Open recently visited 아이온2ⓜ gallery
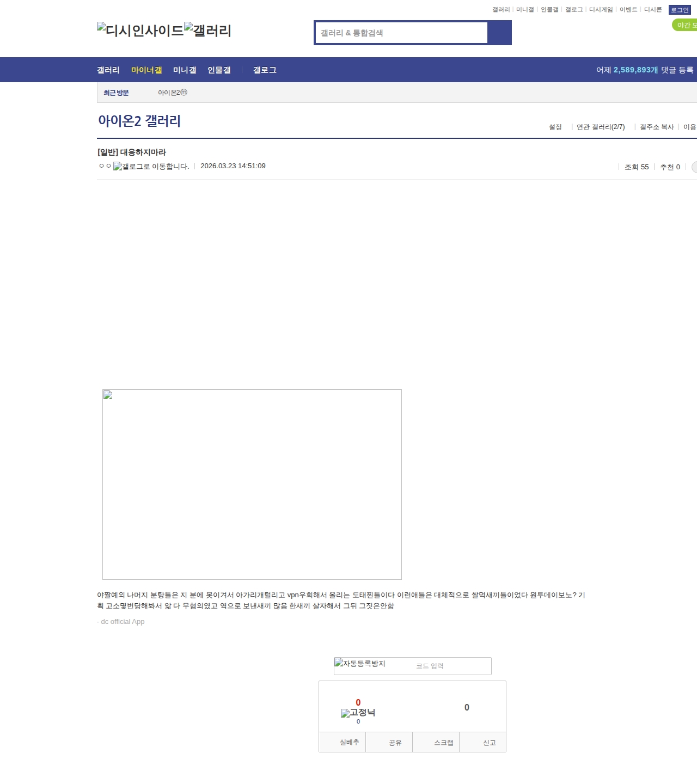 click(173, 93)
